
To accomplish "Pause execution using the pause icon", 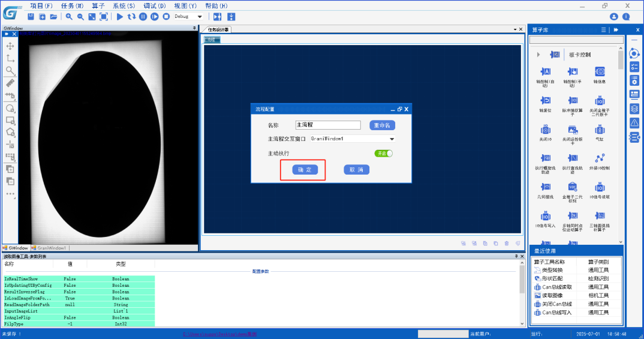I will (143, 16).
